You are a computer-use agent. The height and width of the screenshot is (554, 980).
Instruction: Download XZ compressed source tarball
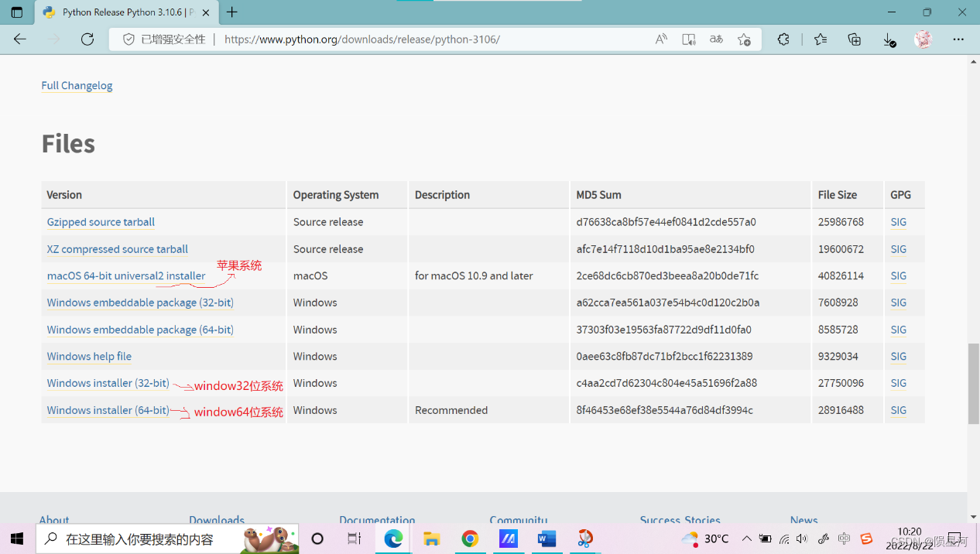point(118,249)
